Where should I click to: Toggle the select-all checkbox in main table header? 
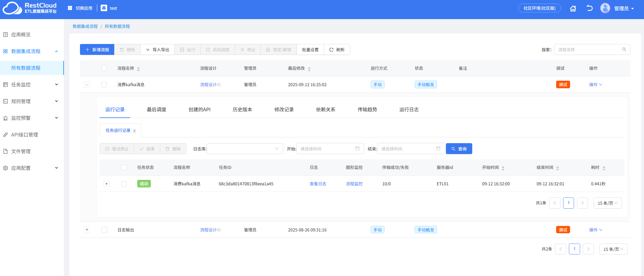104,68
